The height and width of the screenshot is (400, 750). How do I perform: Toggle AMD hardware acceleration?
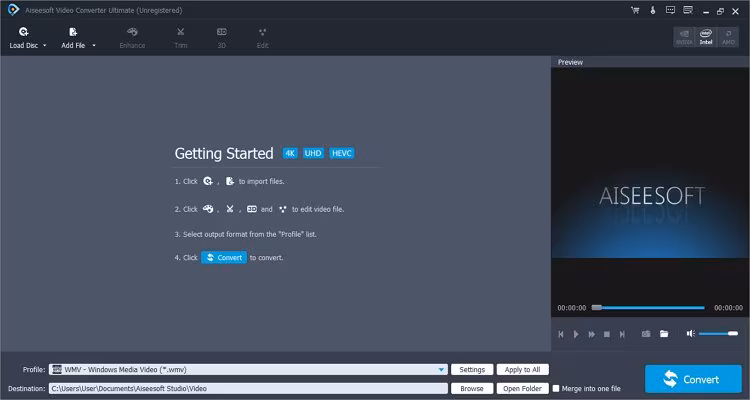[728, 37]
